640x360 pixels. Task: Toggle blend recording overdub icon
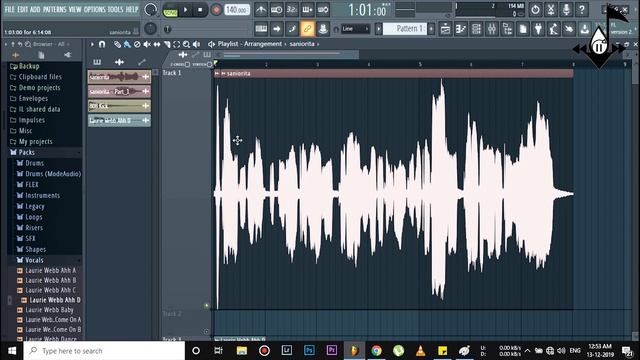[x=307, y=9]
